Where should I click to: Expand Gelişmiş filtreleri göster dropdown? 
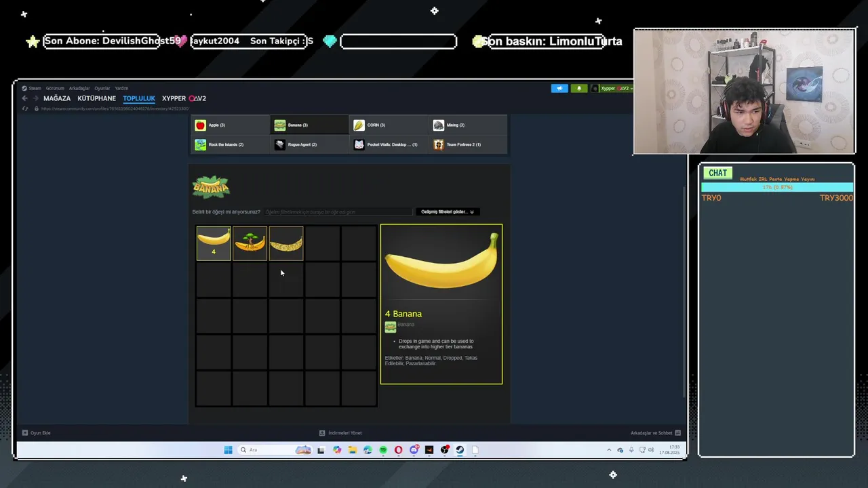[448, 211]
